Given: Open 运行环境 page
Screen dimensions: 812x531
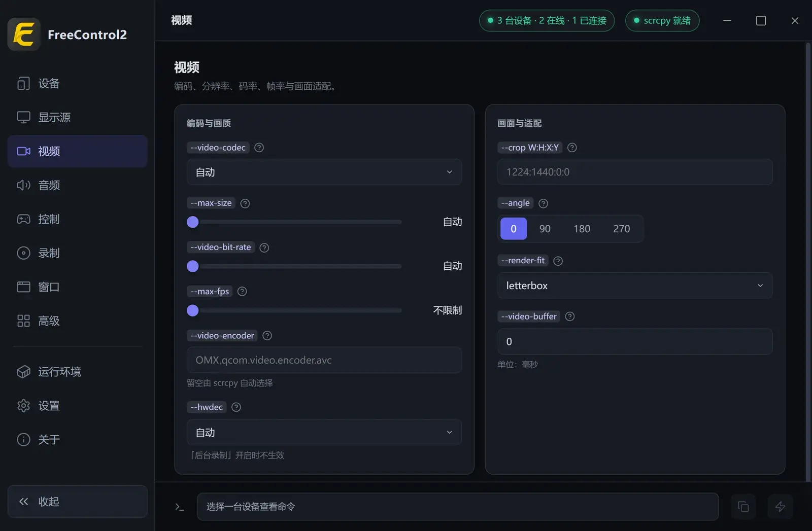Looking at the screenshot, I should click(x=78, y=372).
